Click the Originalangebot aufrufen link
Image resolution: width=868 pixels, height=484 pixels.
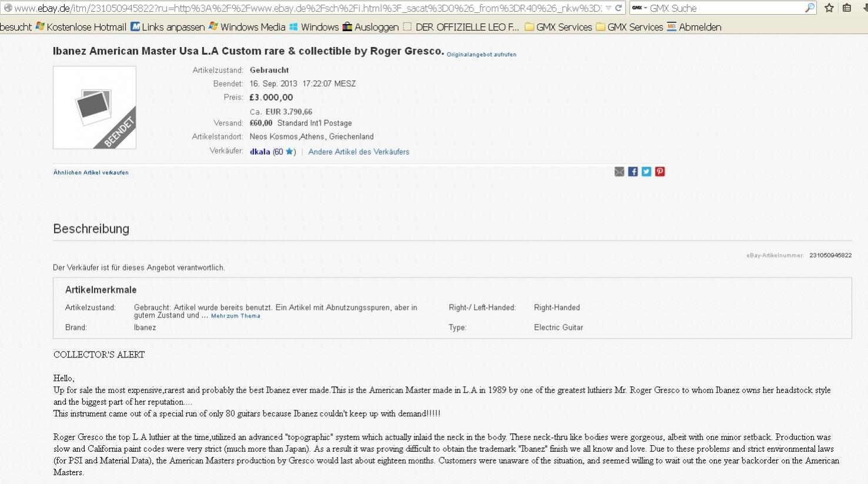(x=482, y=55)
